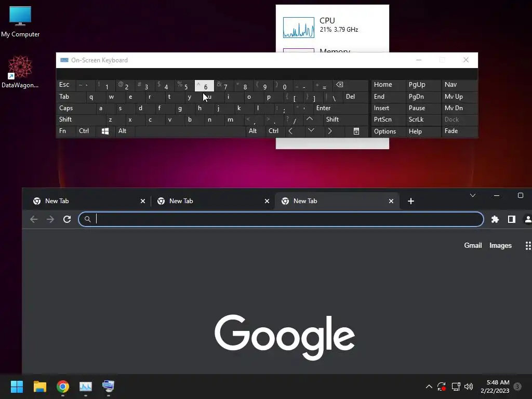Click the Nav key on keyboard

click(x=459, y=85)
